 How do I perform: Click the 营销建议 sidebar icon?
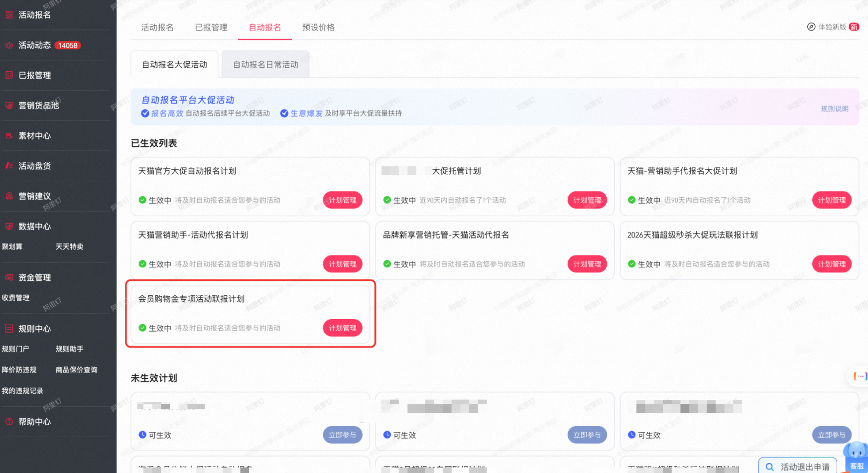[9, 196]
